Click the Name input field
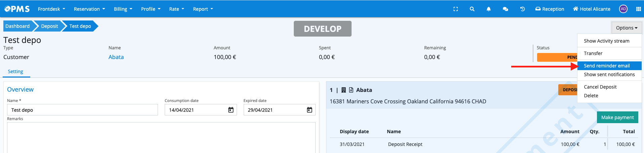This screenshot has height=153, width=644. (82, 110)
